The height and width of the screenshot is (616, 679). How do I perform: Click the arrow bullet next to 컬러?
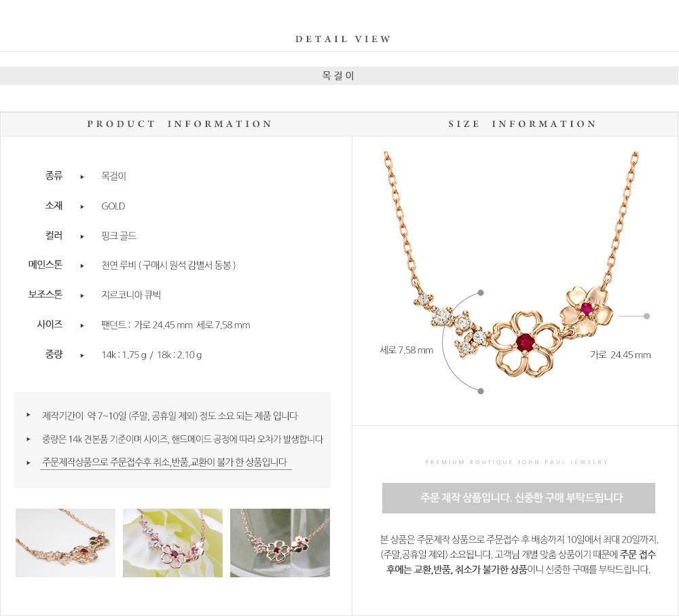point(82,236)
